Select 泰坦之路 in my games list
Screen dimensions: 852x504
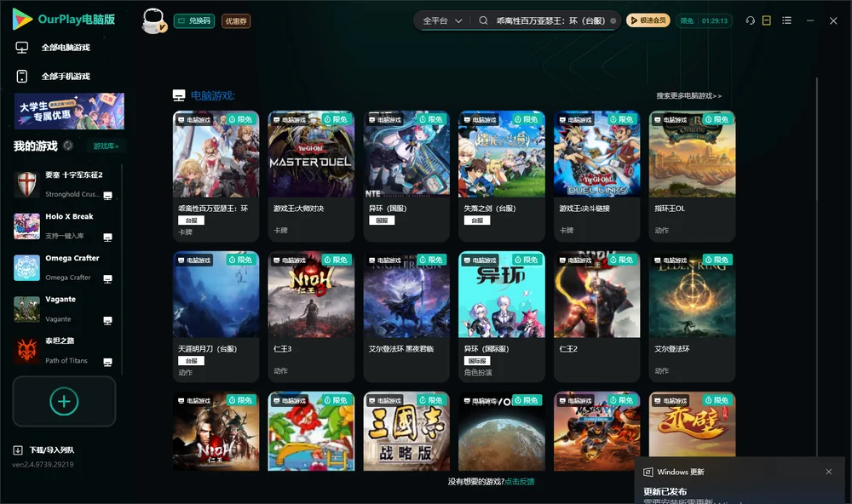[64, 351]
